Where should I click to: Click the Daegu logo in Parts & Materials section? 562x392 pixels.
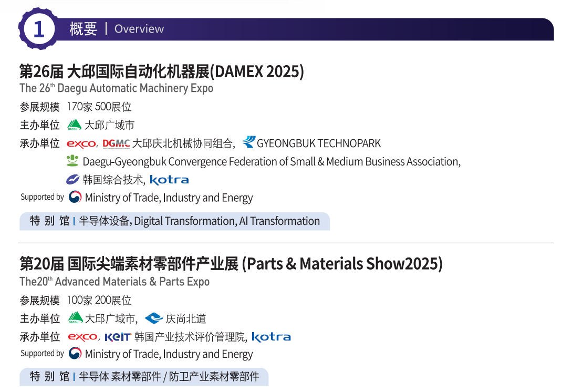76,318
